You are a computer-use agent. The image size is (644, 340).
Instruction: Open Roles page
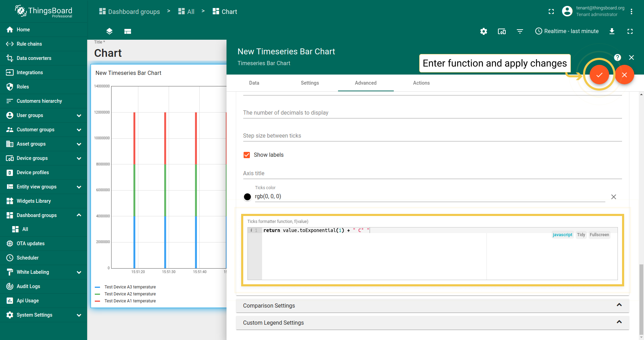click(x=44, y=87)
